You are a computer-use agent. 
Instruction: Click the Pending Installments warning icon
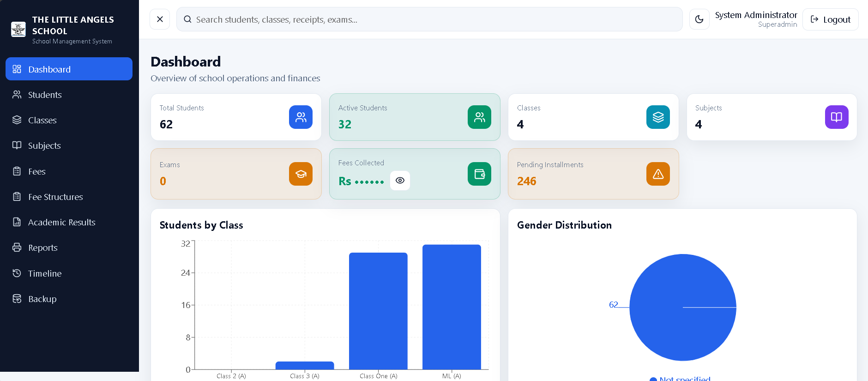(x=658, y=174)
